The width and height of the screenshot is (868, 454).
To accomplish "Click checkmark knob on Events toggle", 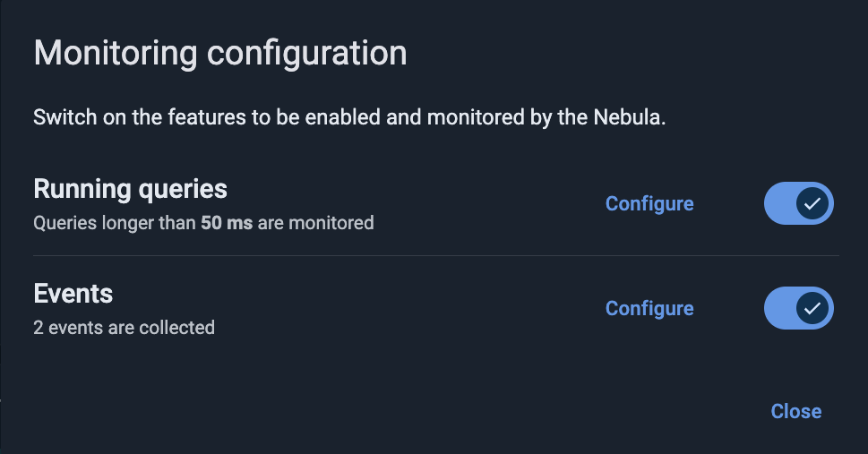I will [x=812, y=309].
